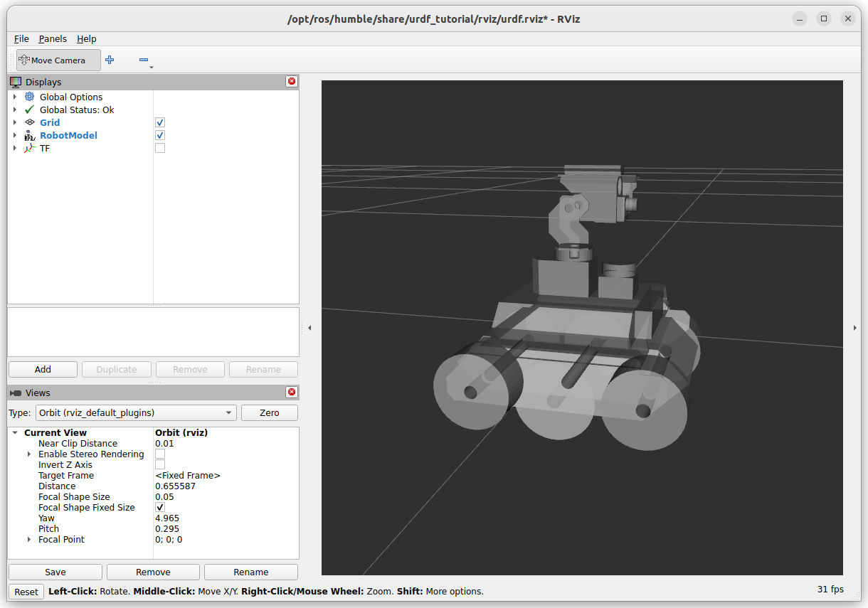Screen dimensions: 868x608
Task: Click the Add display button
Action: click(x=43, y=369)
